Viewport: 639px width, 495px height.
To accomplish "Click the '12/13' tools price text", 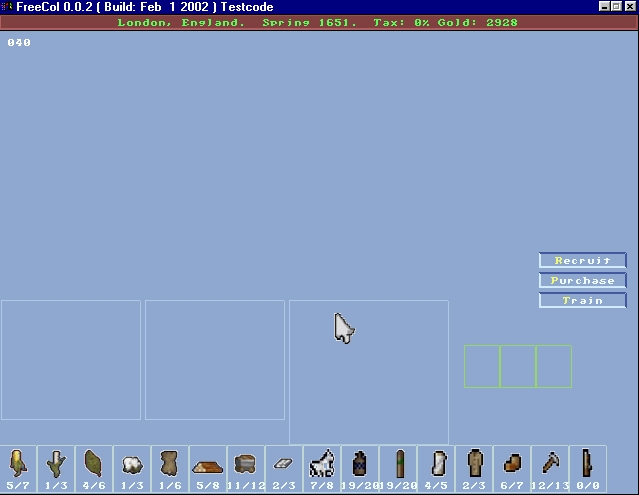I will pos(550,486).
